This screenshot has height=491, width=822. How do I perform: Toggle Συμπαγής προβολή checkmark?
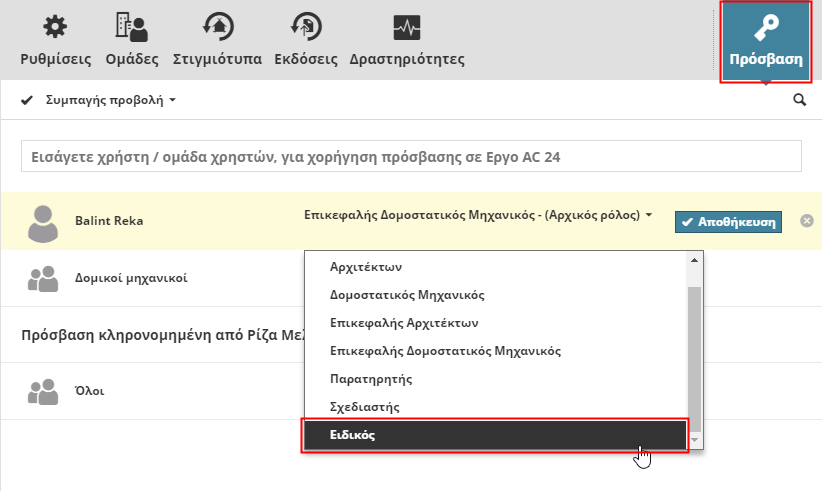pos(27,101)
